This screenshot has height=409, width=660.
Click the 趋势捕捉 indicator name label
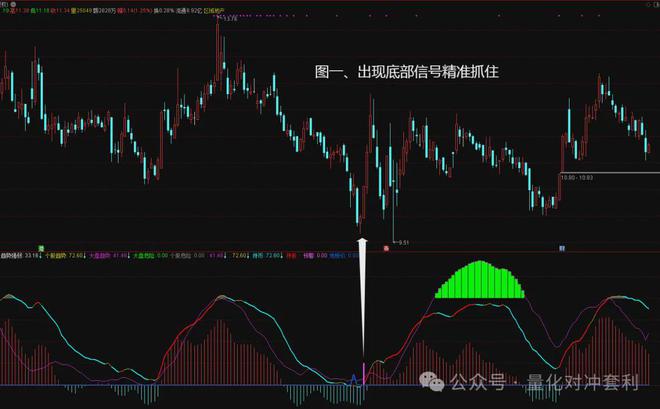tap(12, 255)
